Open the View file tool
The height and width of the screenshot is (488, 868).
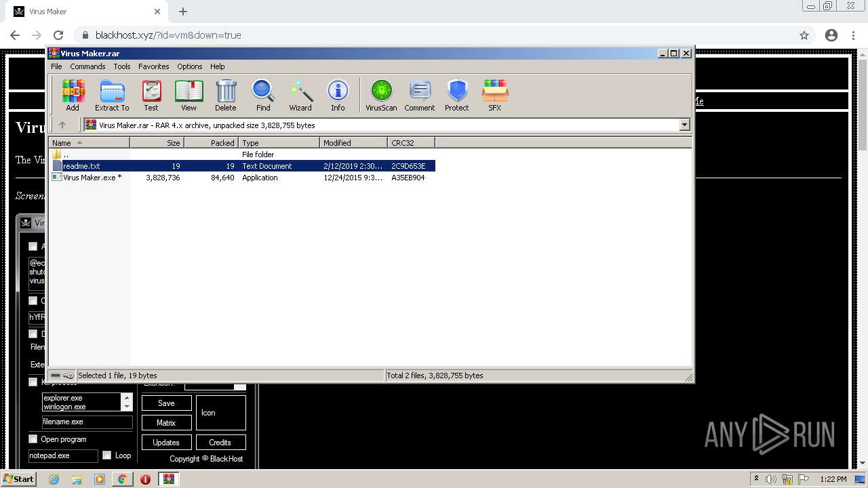189,95
